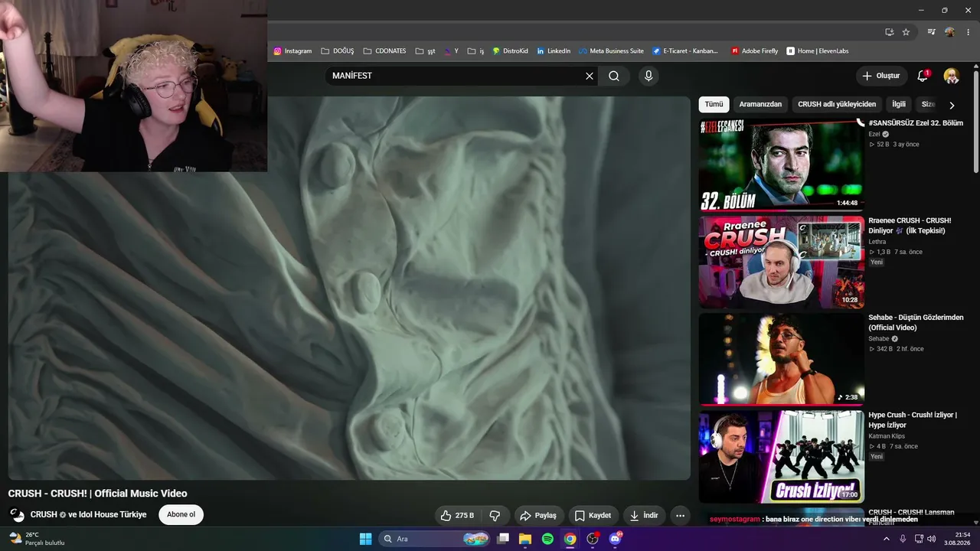Share the video using Paylaş
The image size is (980, 551).
tap(539, 516)
